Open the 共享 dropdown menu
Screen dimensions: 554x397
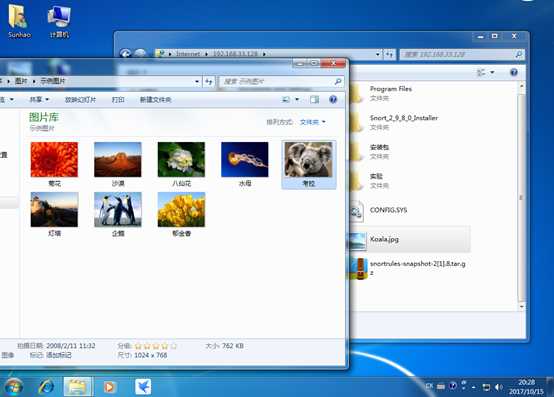pyautogui.click(x=39, y=100)
